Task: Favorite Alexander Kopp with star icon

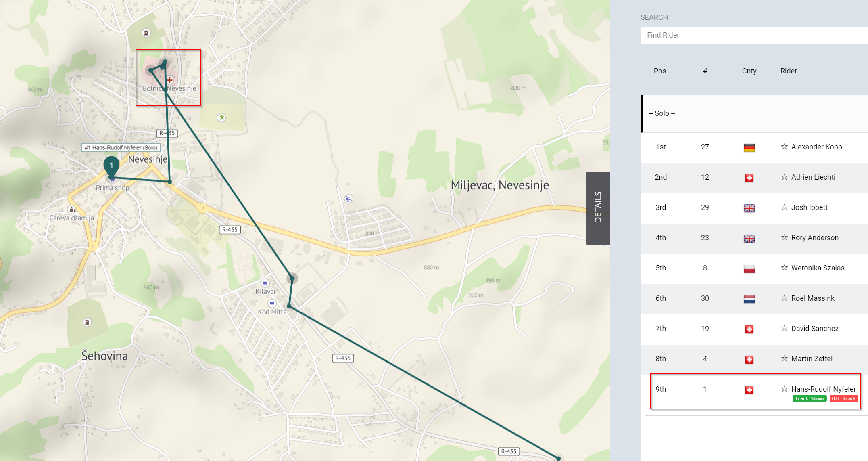Action: point(784,147)
